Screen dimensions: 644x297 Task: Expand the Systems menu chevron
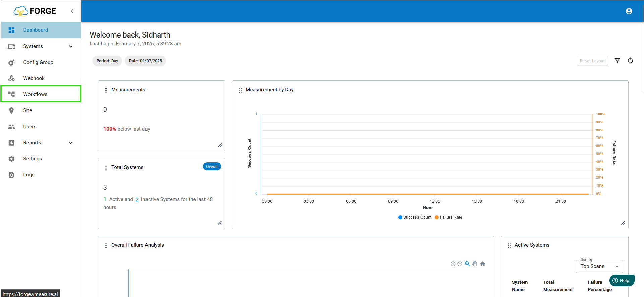click(x=71, y=46)
